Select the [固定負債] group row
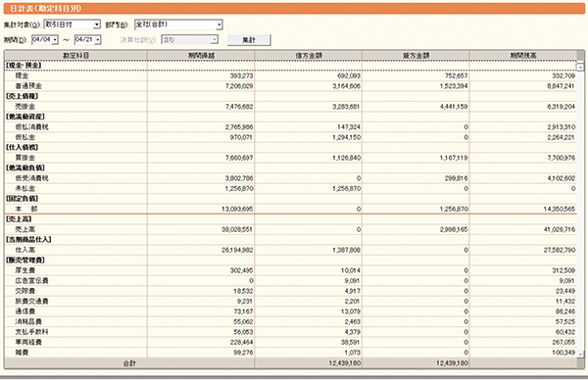The width and height of the screenshot is (588, 380). 290,198
